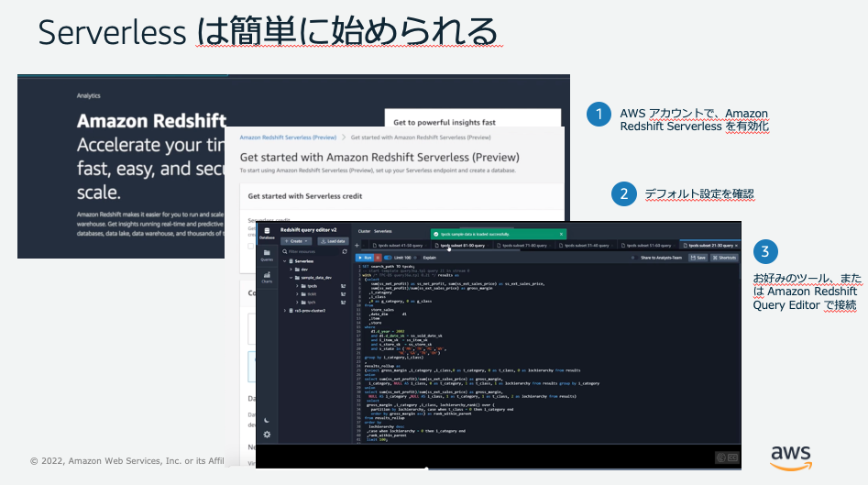868x485 pixels.
Task: Stop the running query with the red square
Action: [379, 258]
